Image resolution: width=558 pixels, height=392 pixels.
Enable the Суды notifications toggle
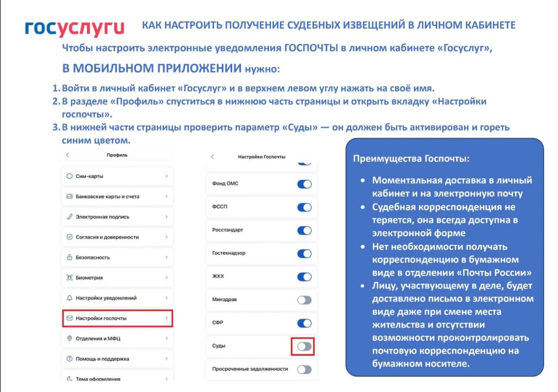tap(304, 346)
